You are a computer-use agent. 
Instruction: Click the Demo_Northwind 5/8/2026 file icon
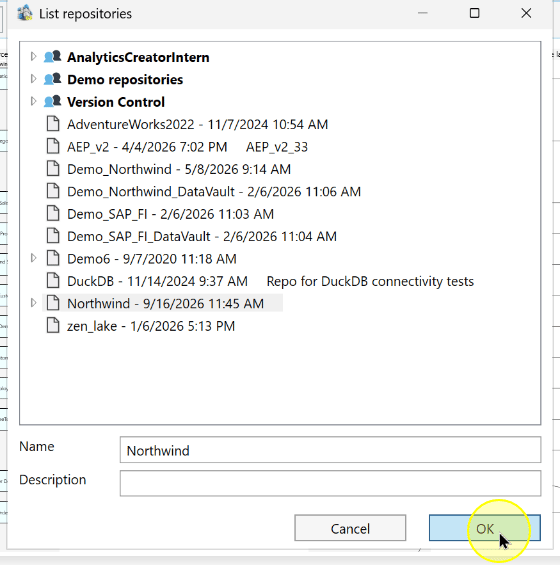click(53, 169)
